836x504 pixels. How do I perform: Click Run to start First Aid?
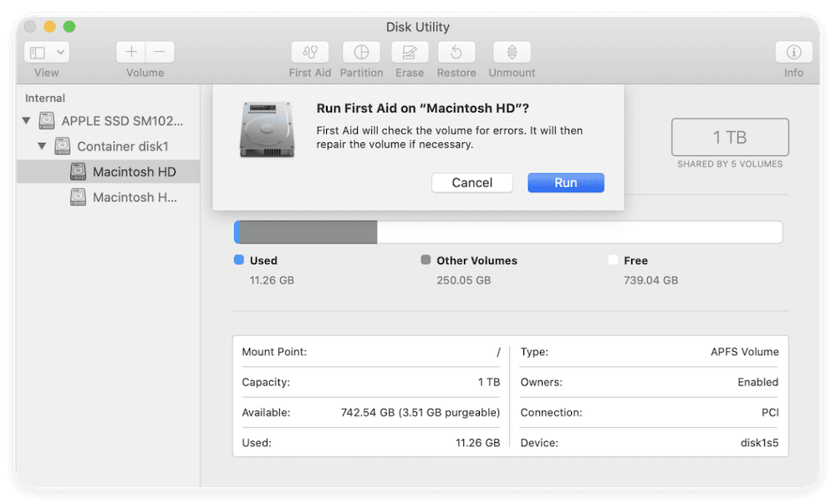point(565,183)
